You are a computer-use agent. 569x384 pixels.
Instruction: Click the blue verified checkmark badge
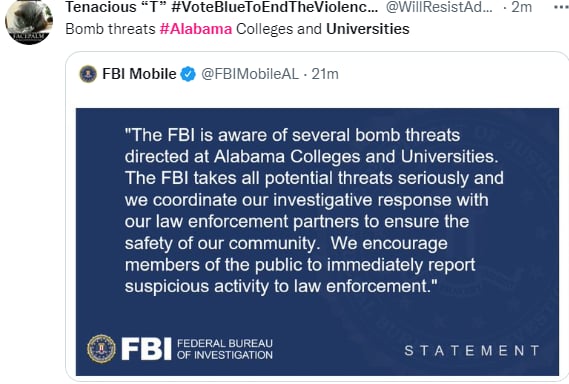pos(188,74)
